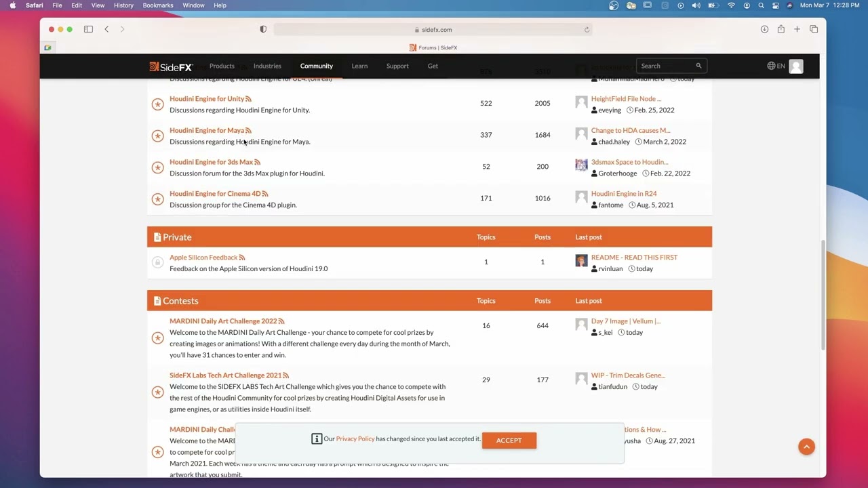Image resolution: width=868 pixels, height=488 pixels.
Task: Open the pinned tab on the tab bar
Action: [x=47, y=47]
